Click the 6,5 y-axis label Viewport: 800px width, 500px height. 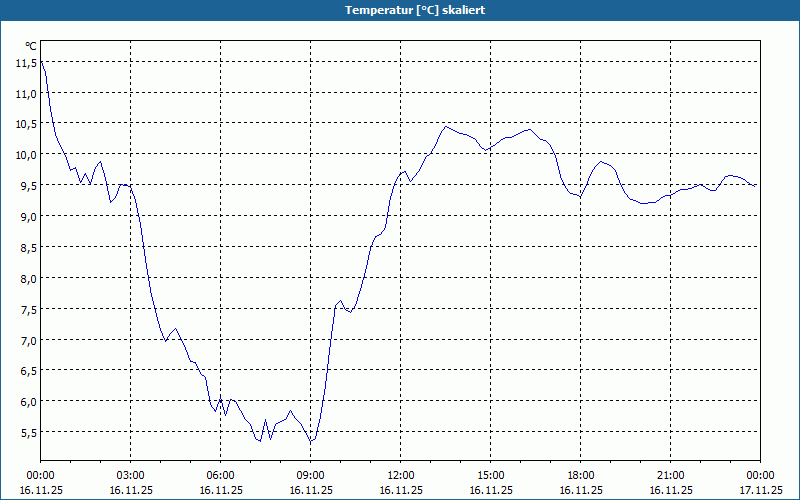click(x=29, y=371)
